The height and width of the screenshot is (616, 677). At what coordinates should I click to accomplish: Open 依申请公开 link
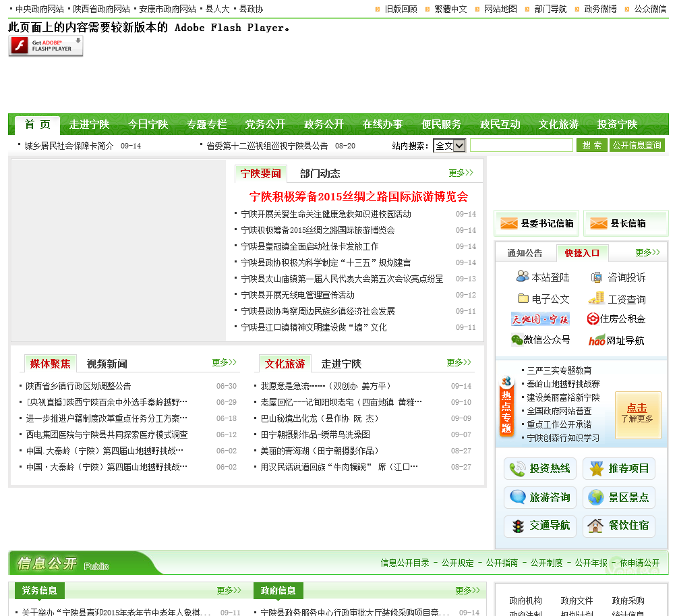coord(640,563)
